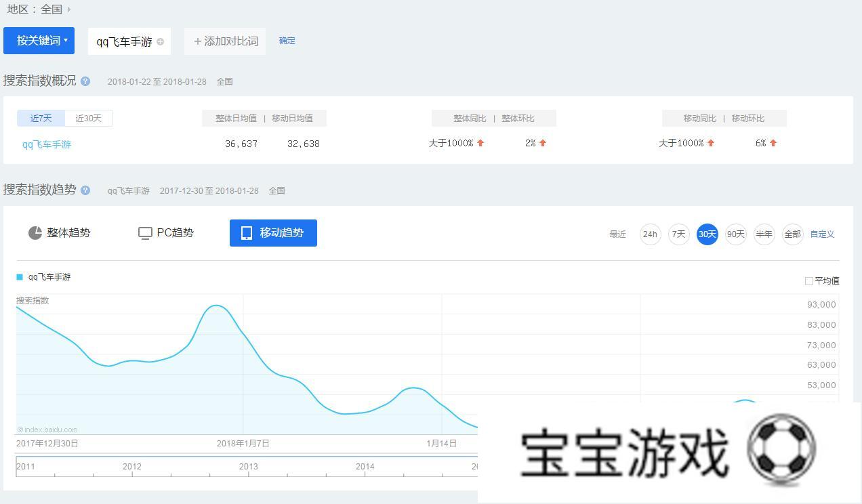862x504 pixels.
Task: Select the 近7天 tab
Action: [41, 119]
